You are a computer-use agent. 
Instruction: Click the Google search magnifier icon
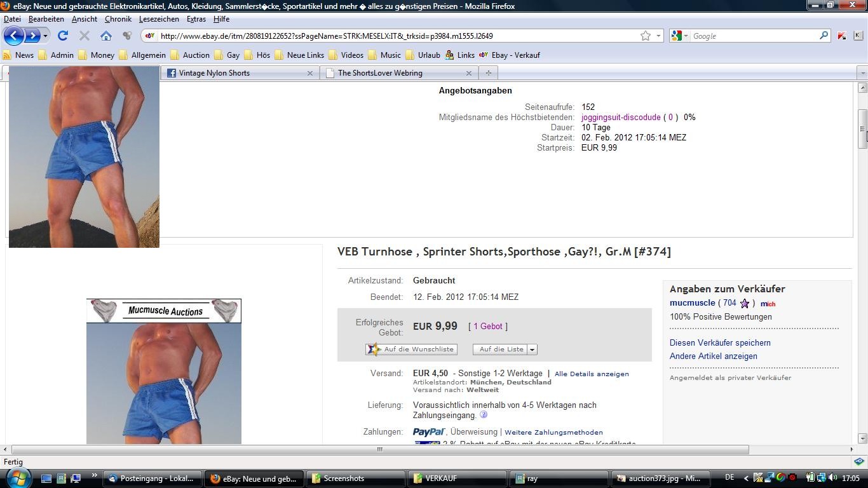[x=824, y=36]
